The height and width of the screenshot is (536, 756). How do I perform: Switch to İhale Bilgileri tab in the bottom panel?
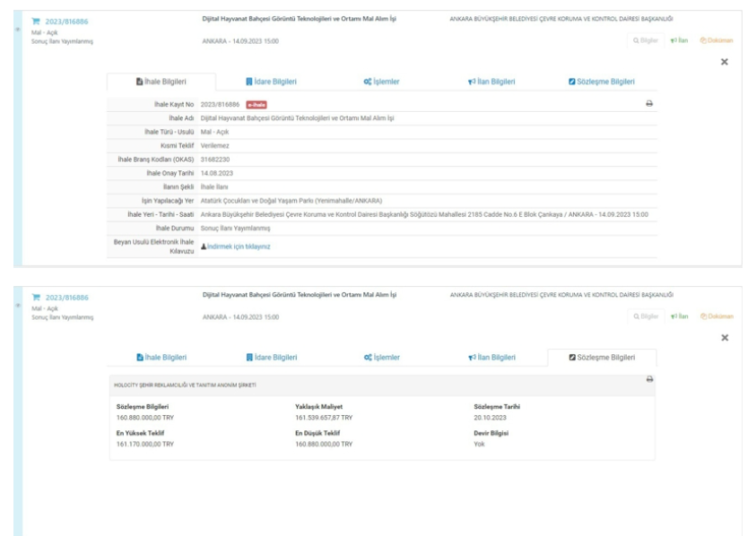coord(161,358)
